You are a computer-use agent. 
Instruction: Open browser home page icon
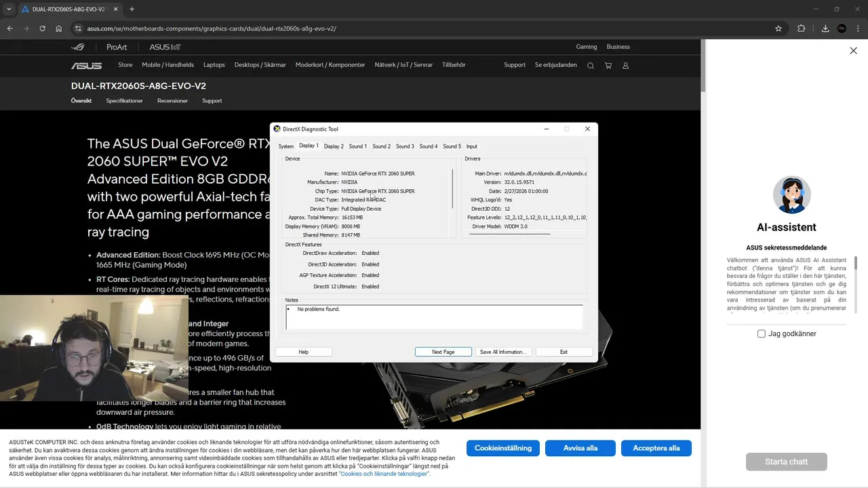tap(58, 28)
